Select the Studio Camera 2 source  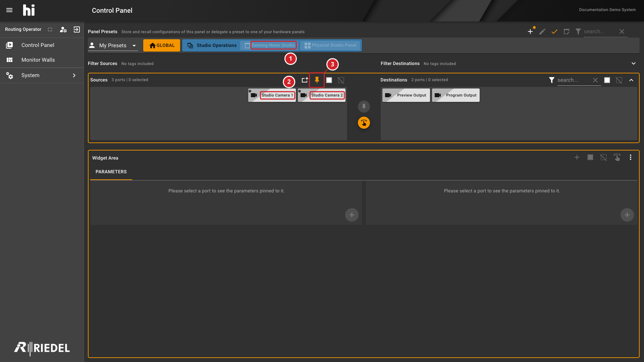322,95
